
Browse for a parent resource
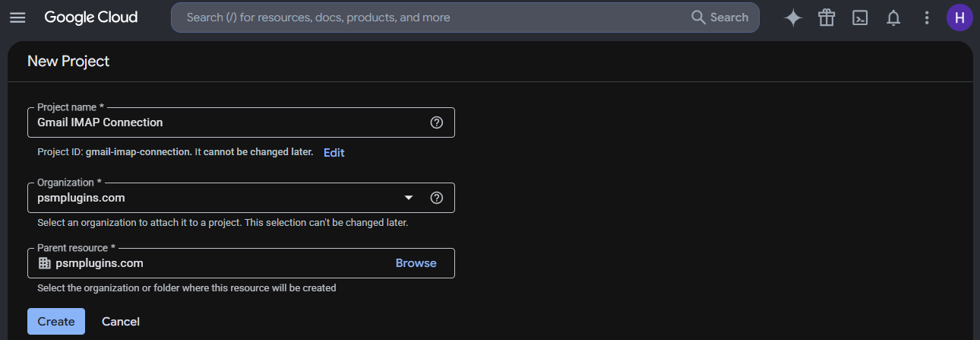pos(416,263)
